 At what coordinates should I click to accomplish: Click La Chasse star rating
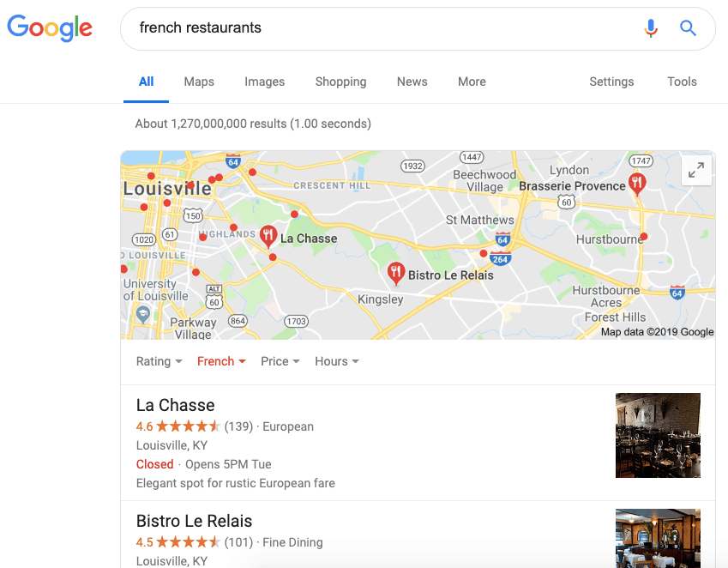188,426
